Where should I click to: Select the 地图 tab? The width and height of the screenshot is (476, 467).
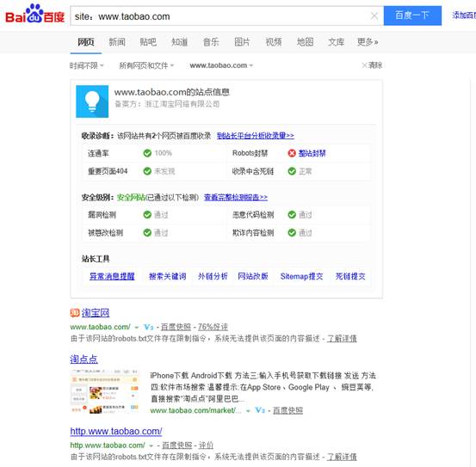(305, 42)
